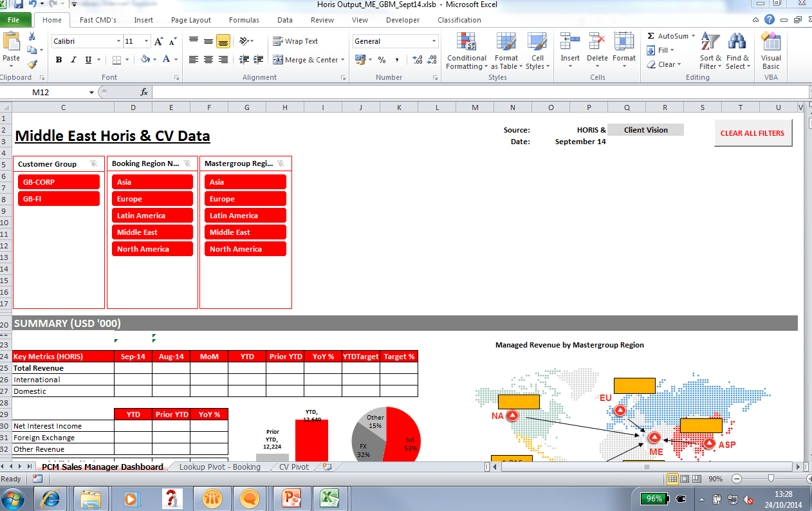Launch Visual Basic editor
The width and height of the screenshot is (812, 511).
(x=771, y=51)
